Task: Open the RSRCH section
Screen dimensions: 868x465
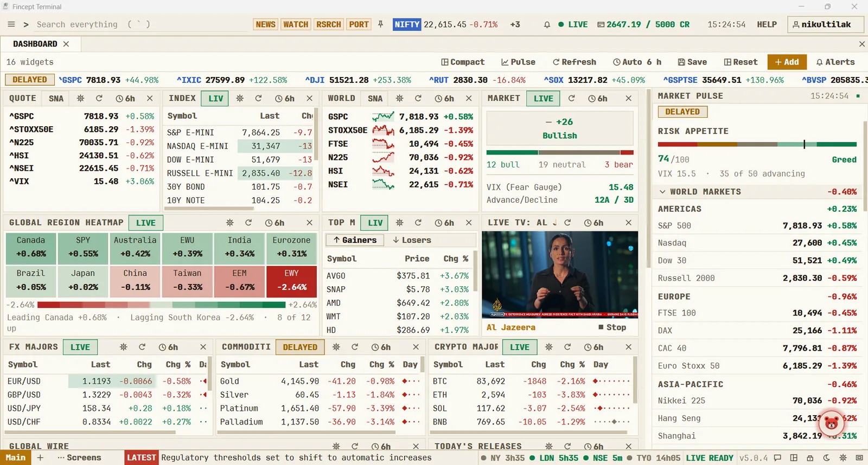Action: pos(329,24)
